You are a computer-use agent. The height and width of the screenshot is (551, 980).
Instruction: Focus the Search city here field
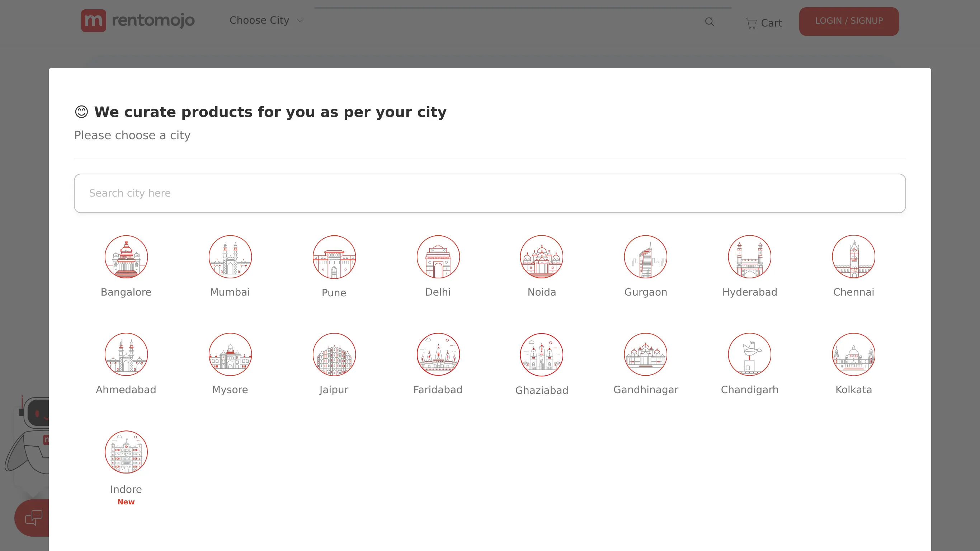pos(490,193)
